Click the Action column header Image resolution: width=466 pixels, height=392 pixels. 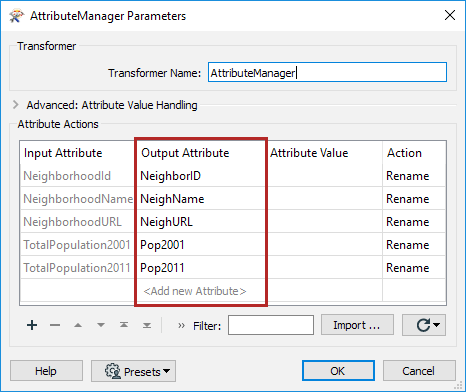pyautogui.click(x=414, y=153)
